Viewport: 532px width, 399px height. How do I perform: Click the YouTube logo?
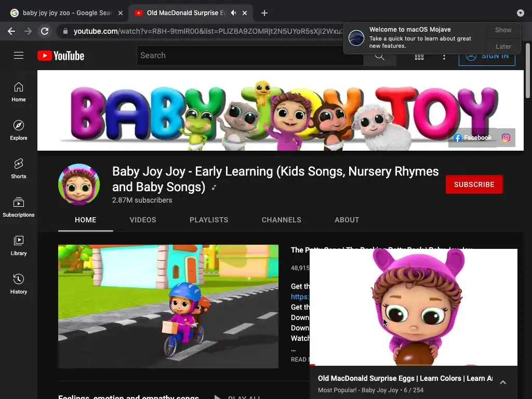(61, 56)
